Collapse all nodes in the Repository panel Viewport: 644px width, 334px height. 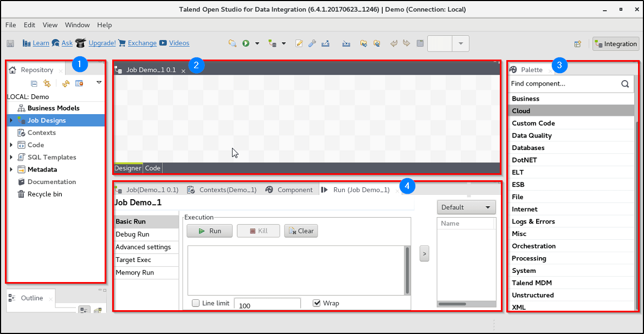[x=34, y=83]
